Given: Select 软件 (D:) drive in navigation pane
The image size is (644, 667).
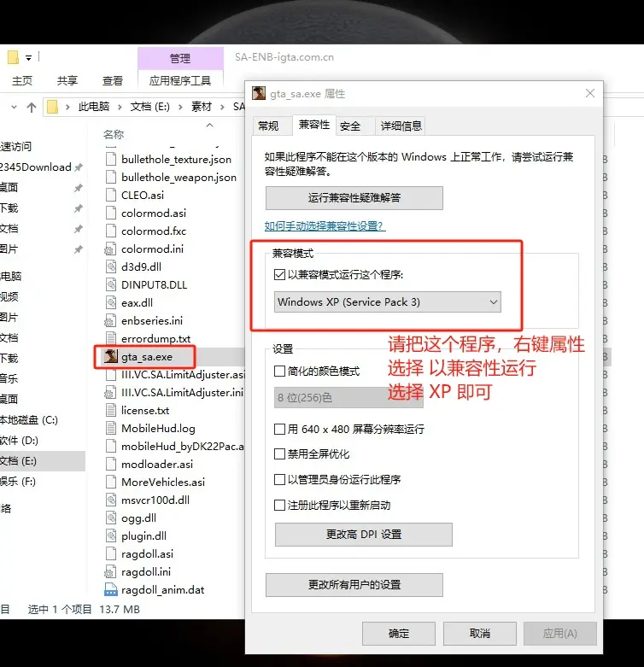Looking at the screenshot, I should [19, 441].
